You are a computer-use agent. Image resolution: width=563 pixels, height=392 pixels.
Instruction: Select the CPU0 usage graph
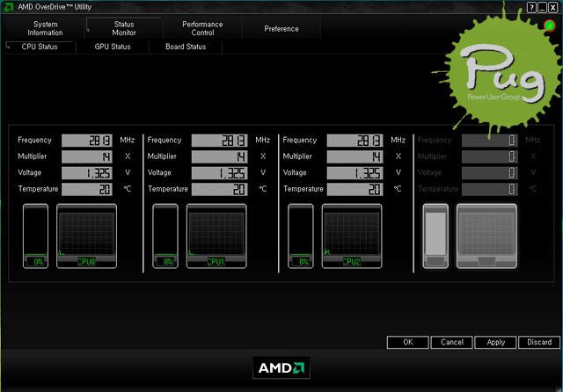(86, 236)
